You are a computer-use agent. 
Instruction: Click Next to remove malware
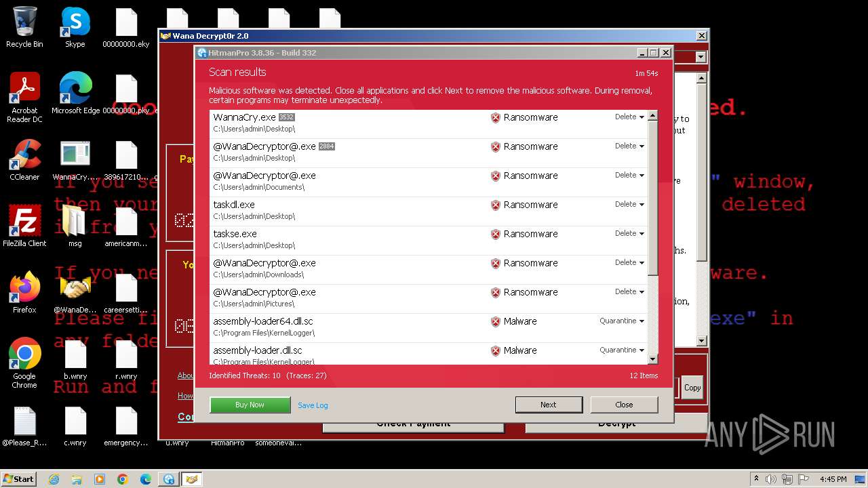click(549, 405)
